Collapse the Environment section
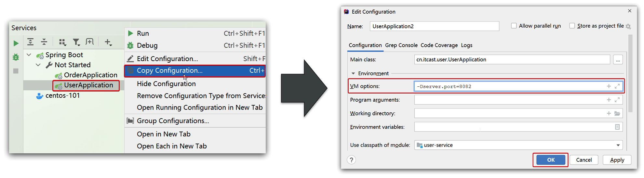644x178 pixels. (x=353, y=73)
